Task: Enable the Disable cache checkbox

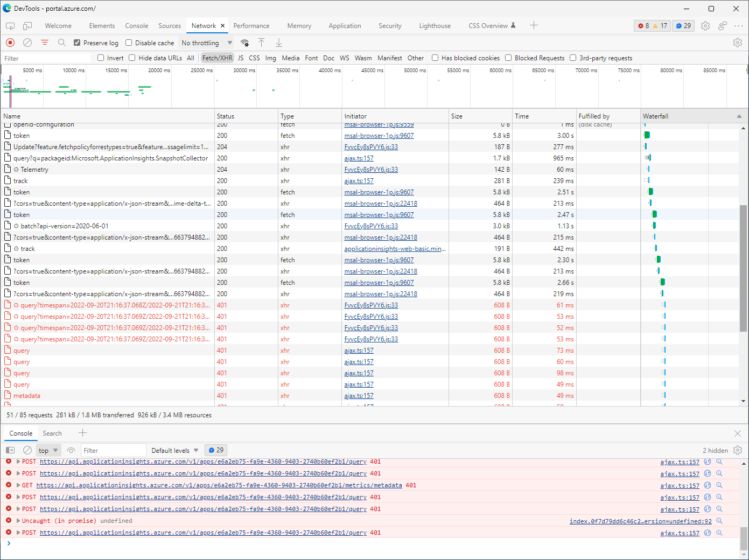Action: point(129,43)
